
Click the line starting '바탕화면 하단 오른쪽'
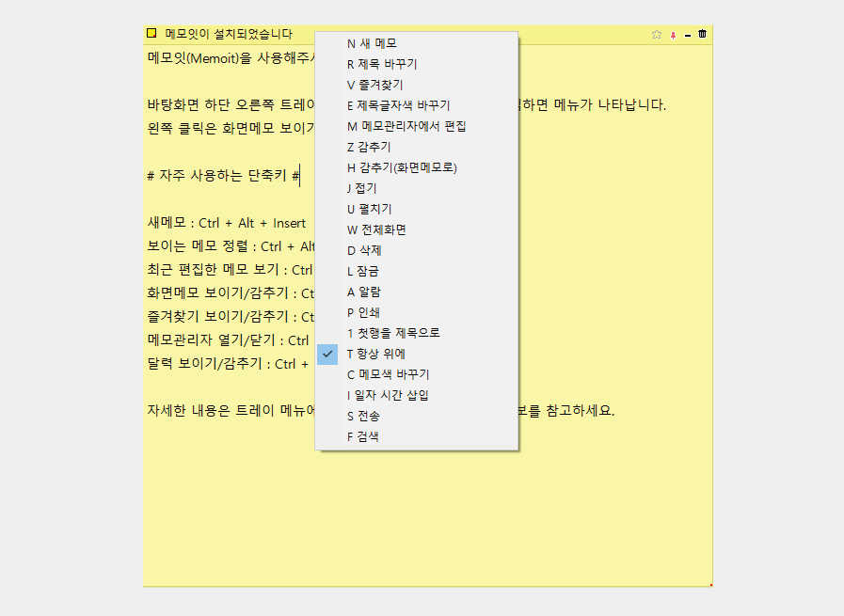[x=231, y=105]
